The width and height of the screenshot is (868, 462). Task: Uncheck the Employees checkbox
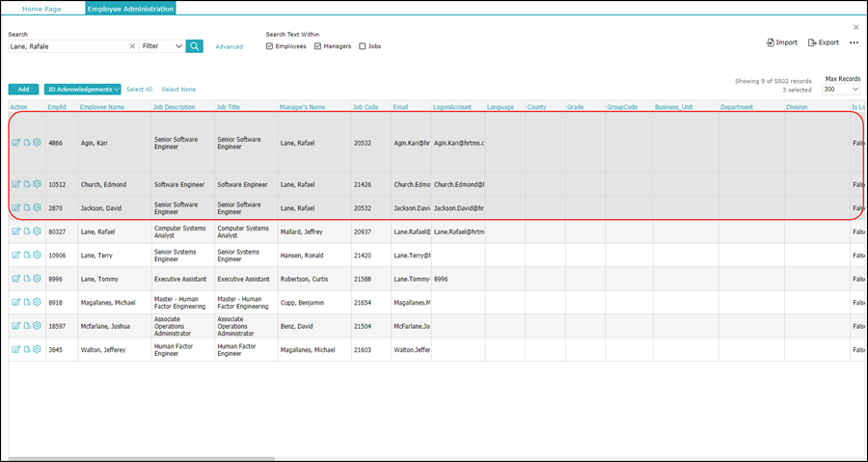270,46
